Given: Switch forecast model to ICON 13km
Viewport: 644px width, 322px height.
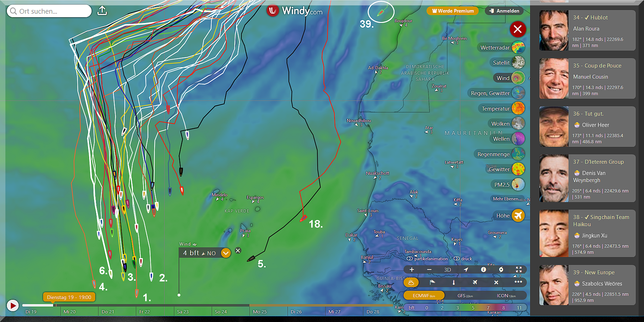Looking at the screenshot, I should (x=506, y=296).
